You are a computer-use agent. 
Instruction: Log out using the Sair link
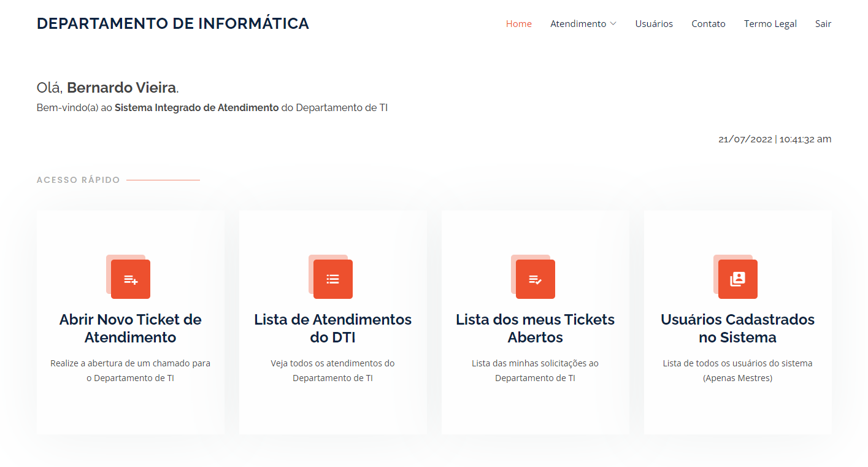[823, 24]
